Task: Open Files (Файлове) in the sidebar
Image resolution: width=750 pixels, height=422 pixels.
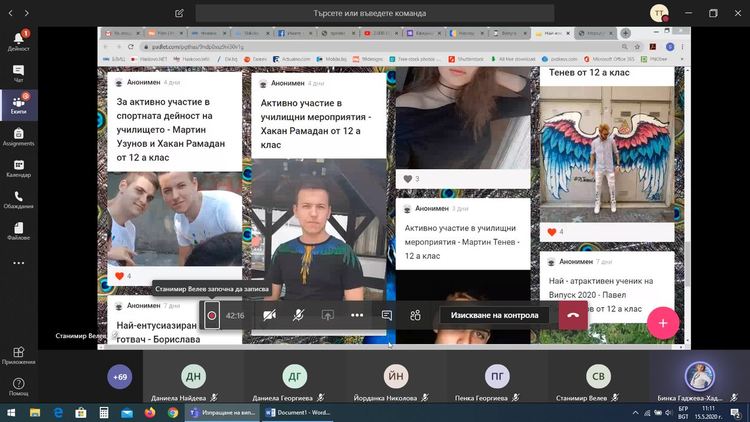Action: pyautogui.click(x=18, y=231)
